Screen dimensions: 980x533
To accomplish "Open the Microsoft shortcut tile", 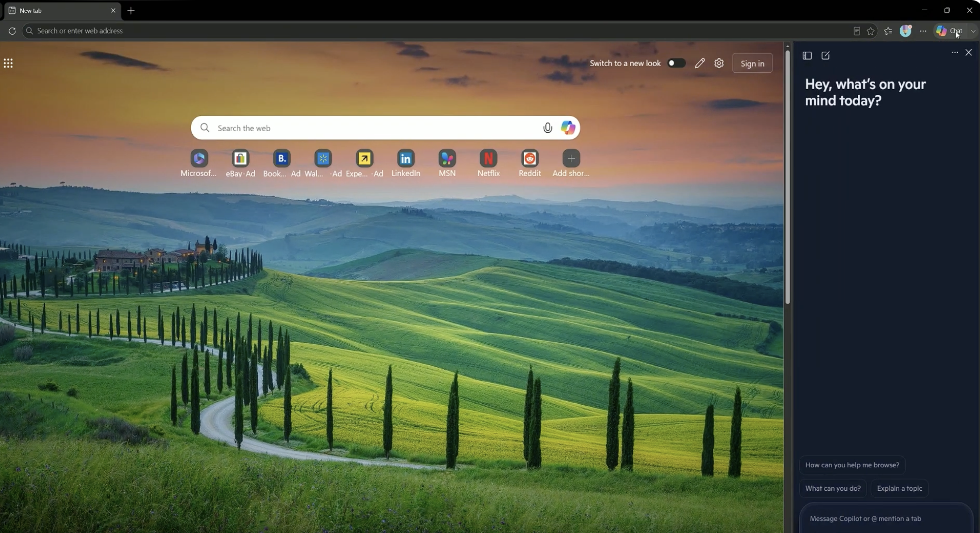I will pyautogui.click(x=199, y=164).
